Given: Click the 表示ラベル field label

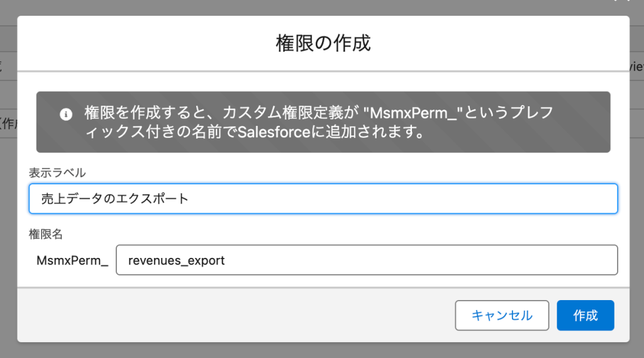Looking at the screenshot, I should [57, 172].
